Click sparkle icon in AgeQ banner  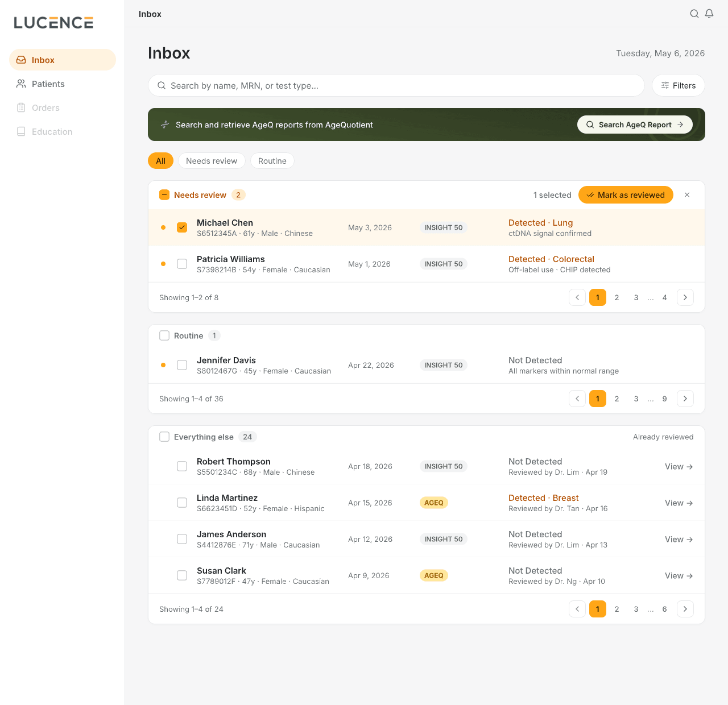coord(165,125)
